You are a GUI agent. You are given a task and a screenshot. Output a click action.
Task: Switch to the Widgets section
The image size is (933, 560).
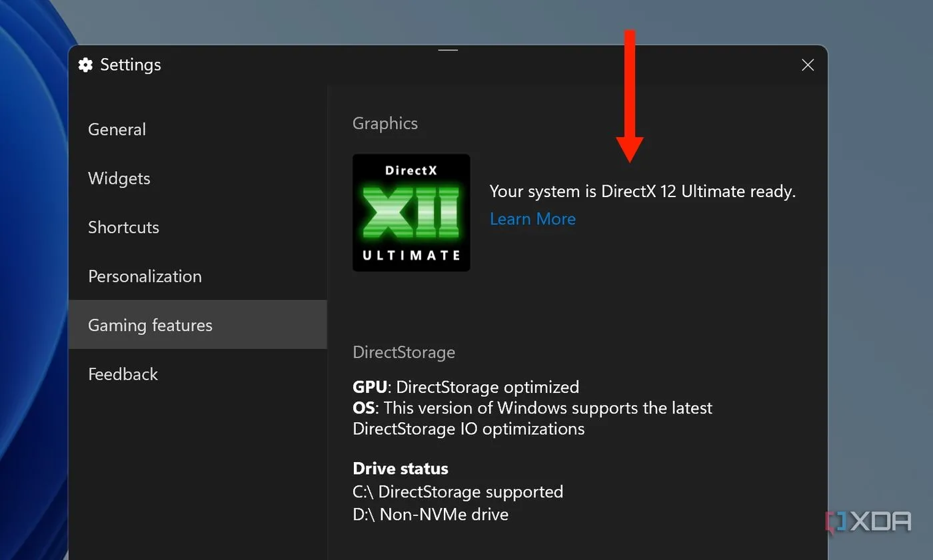click(119, 178)
